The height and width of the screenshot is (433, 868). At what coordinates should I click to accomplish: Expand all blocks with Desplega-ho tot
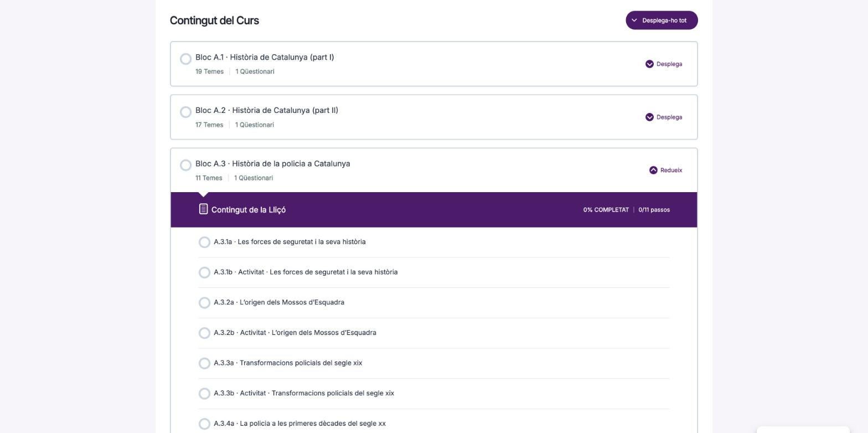click(x=662, y=20)
